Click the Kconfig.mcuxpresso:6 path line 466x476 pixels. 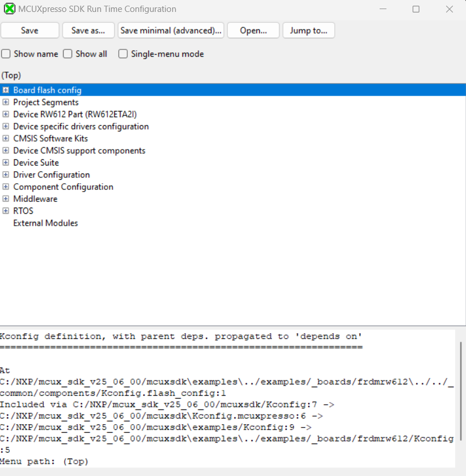161,416
